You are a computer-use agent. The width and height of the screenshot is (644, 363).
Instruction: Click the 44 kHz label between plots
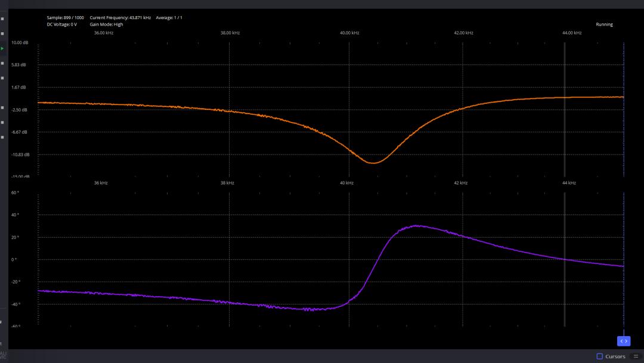pyautogui.click(x=568, y=183)
